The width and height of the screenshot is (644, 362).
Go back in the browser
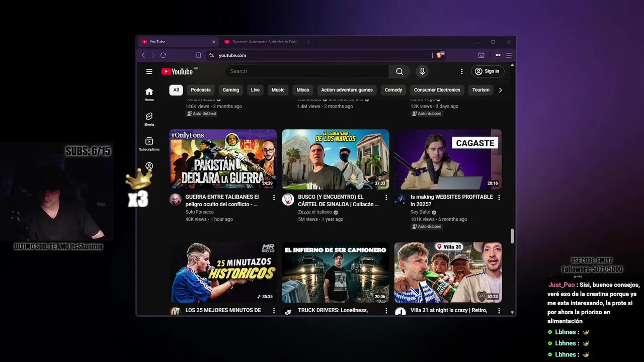(143, 55)
